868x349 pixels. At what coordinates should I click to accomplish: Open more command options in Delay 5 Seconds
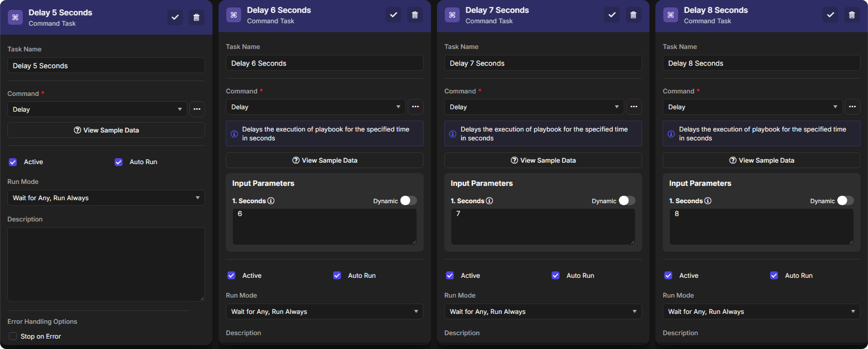point(197,109)
